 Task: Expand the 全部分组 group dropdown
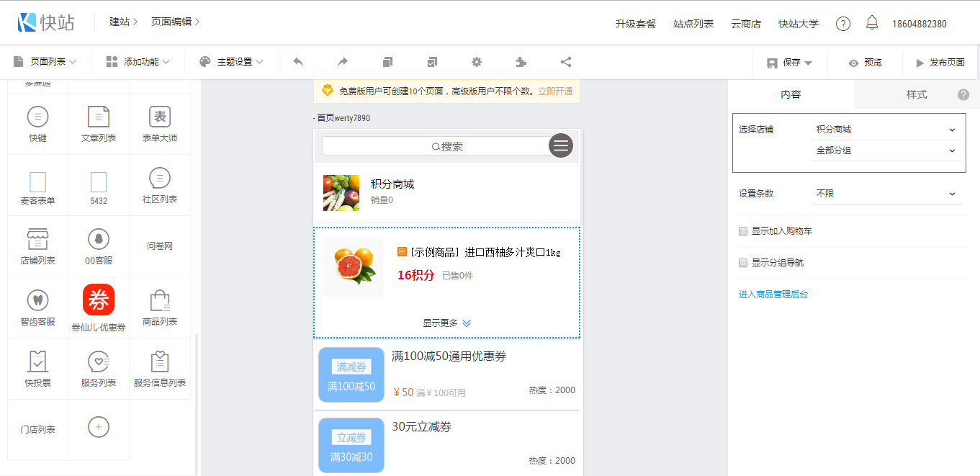pyautogui.click(x=886, y=151)
